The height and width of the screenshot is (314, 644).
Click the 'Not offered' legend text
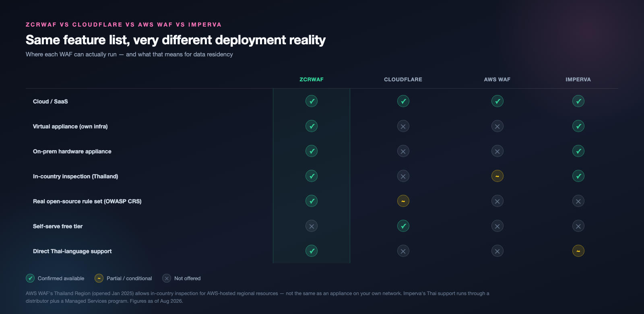187,278
